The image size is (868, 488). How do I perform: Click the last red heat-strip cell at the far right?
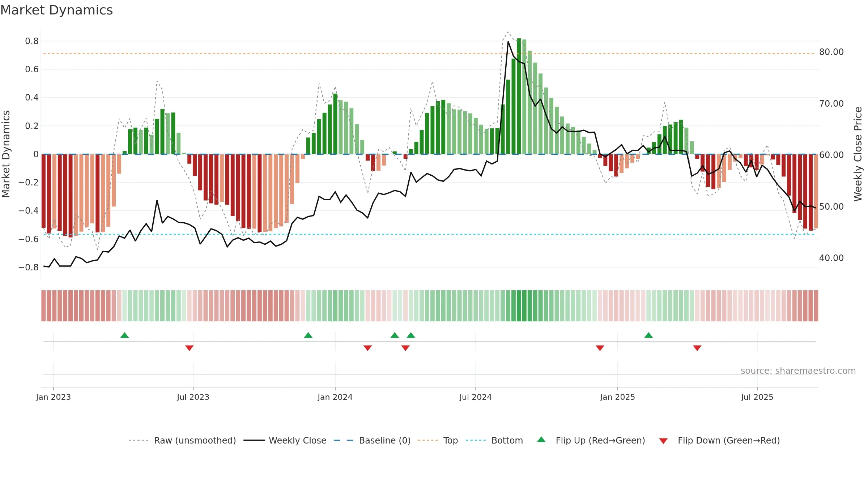click(x=816, y=306)
